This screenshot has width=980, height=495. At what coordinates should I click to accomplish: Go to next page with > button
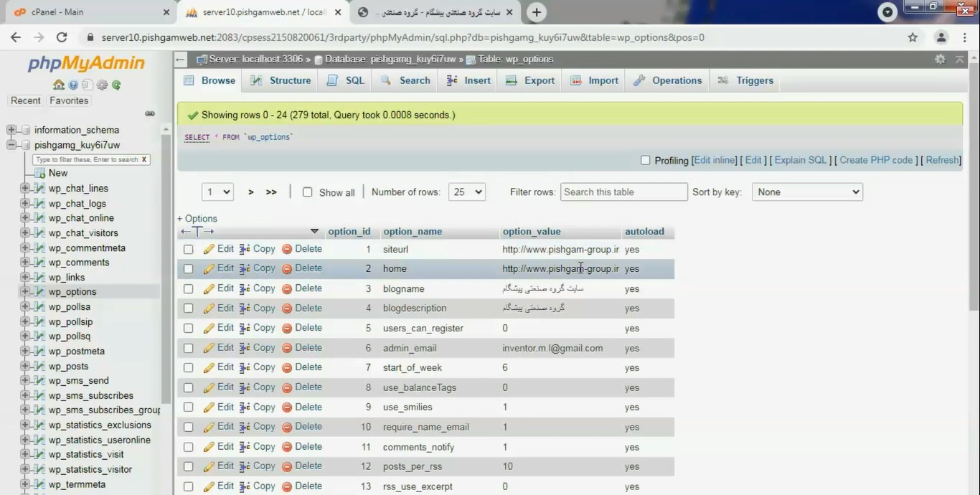coord(251,192)
